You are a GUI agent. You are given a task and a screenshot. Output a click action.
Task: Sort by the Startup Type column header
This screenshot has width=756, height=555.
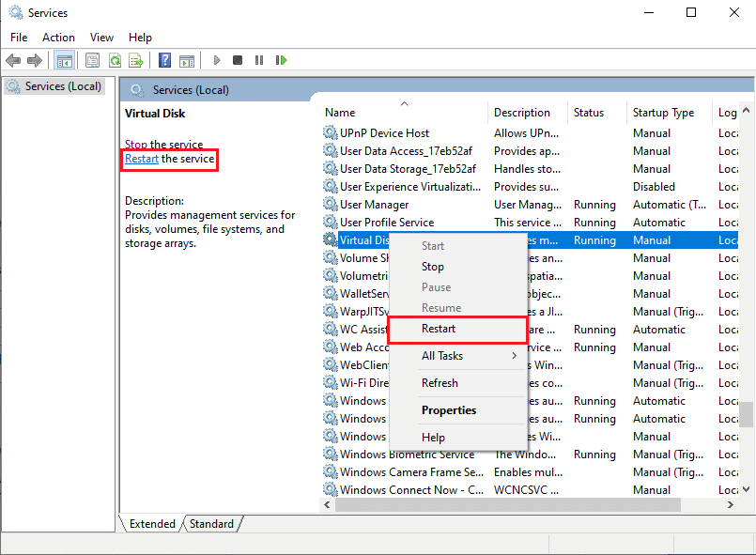coord(663,113)
